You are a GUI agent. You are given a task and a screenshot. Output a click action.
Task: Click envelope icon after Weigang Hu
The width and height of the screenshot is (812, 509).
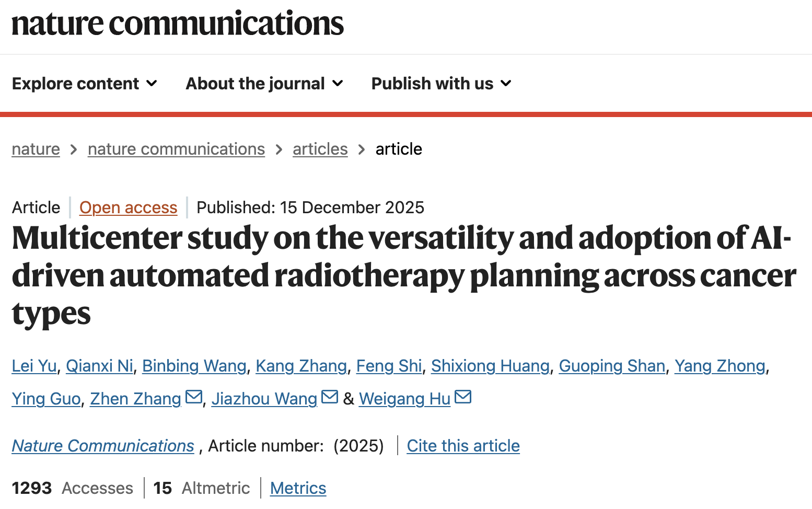[463, 397]
